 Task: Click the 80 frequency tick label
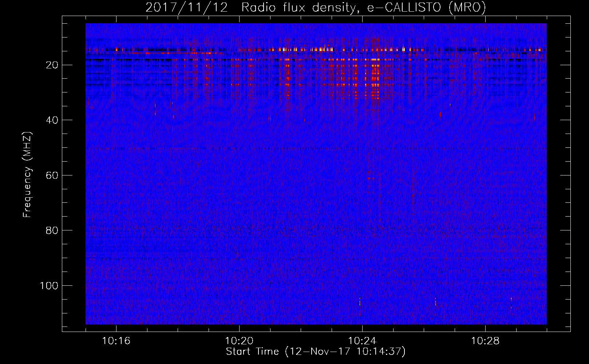coord(52,230)
